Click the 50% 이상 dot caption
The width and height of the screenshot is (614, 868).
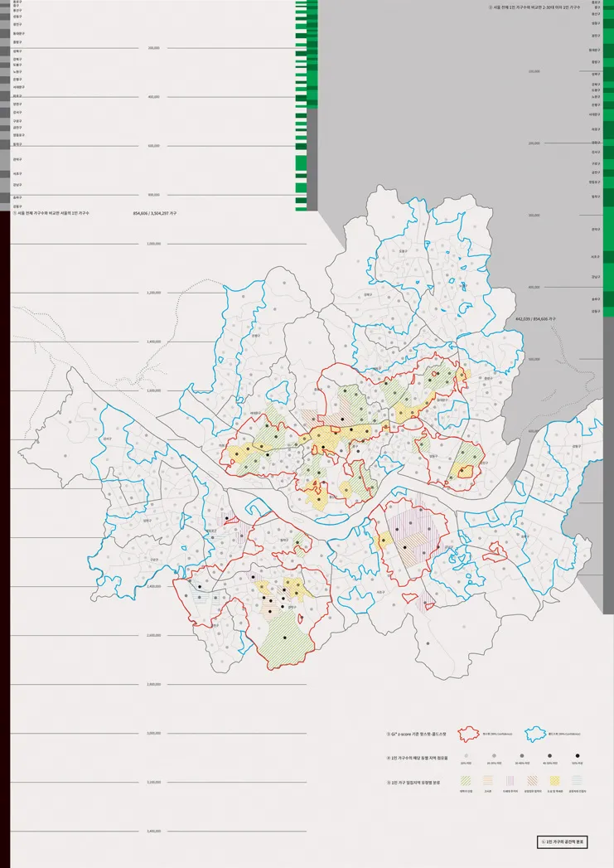(x=578, y=764)
